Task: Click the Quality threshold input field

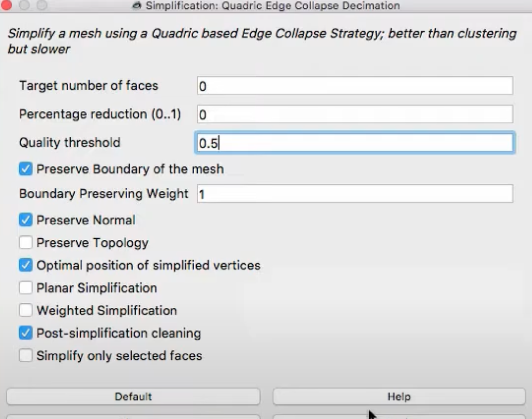Action: tap(355, 143)
